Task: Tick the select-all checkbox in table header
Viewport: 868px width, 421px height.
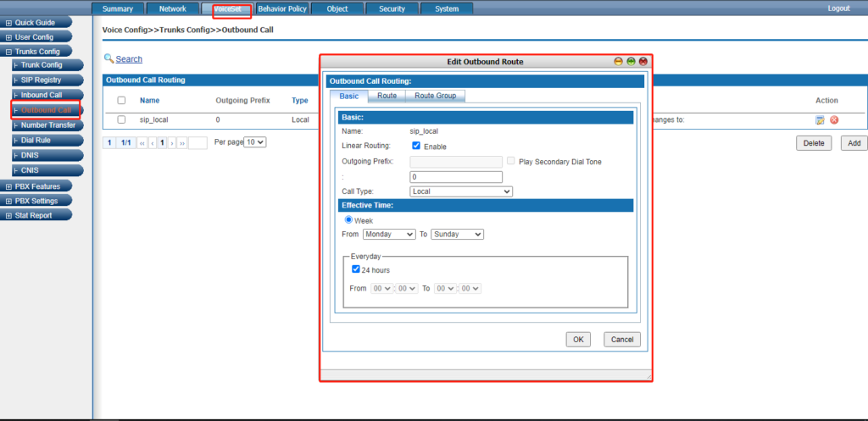Action: 122,101
